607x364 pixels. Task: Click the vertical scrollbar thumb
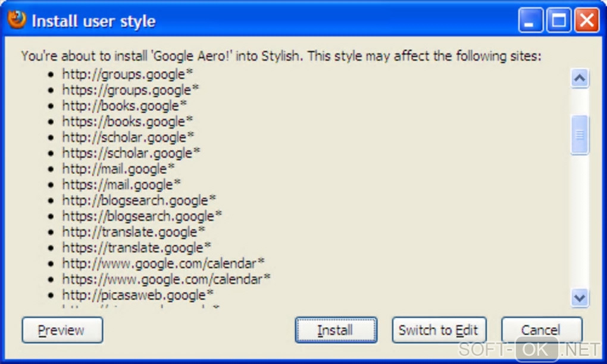pyautogui.click(x=579, y=135)
